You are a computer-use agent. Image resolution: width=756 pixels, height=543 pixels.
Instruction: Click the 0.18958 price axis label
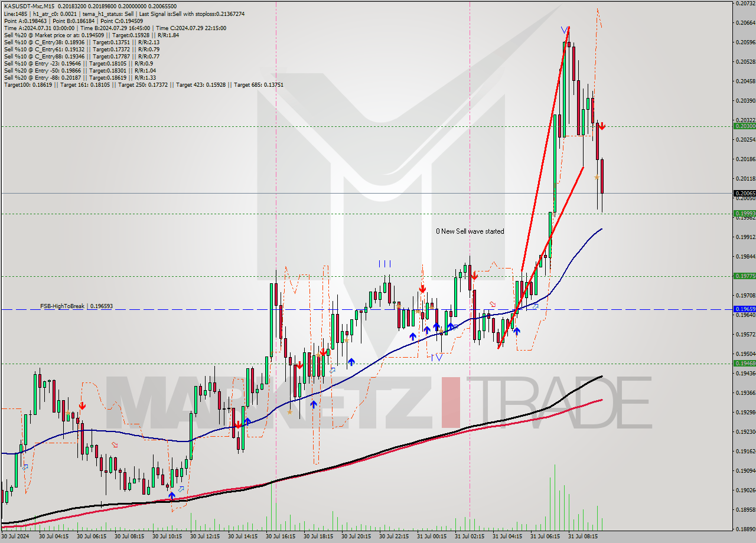[745, 510]
